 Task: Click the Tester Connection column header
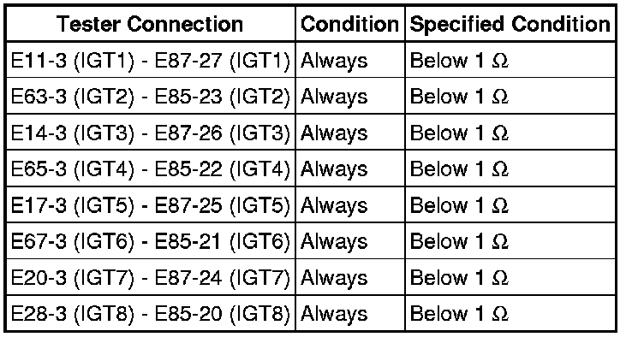(x=151, y=24)
